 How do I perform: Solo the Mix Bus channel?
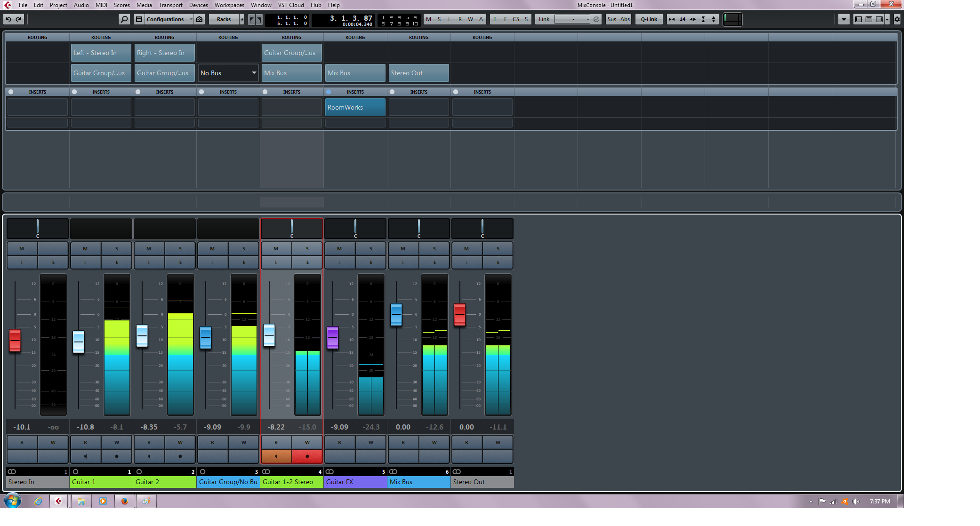coord(434,248)
